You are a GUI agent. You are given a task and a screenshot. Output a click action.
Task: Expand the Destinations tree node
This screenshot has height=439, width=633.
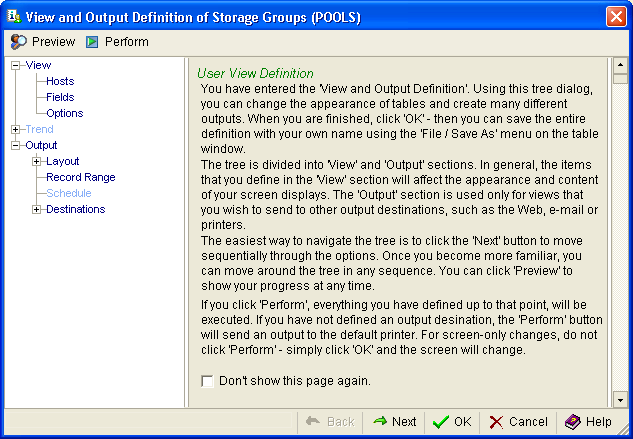point(36,209)
